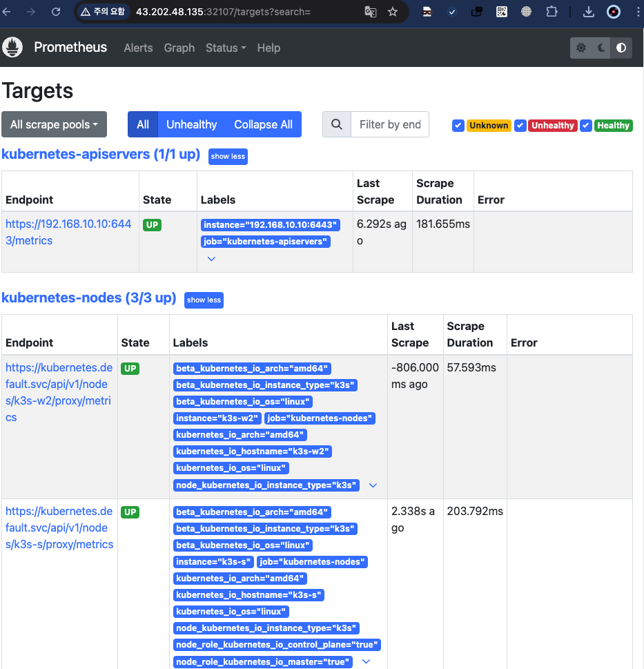Click the stacked windows extension icon
Viewport: 644px width, 669px height.
477,12
